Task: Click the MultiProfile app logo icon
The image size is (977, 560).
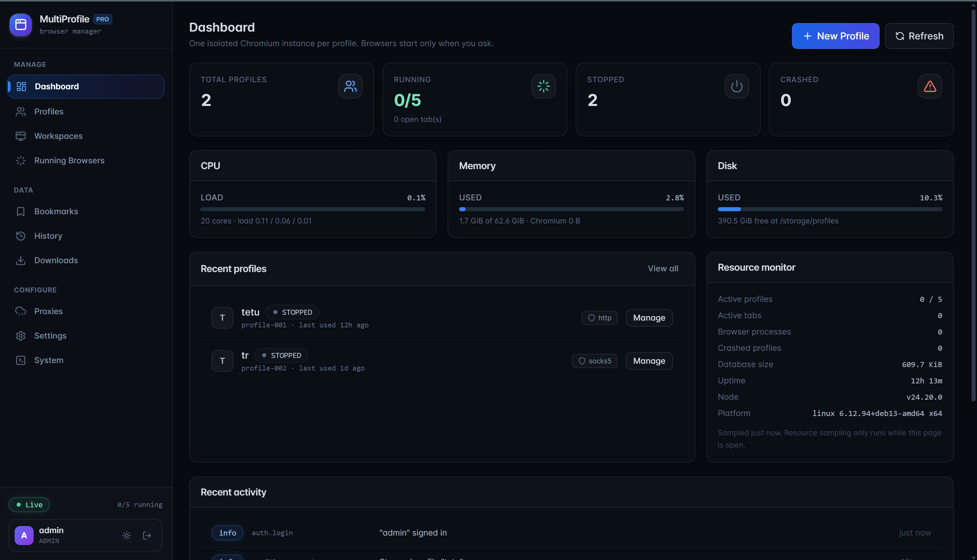Action: (21, 24)
